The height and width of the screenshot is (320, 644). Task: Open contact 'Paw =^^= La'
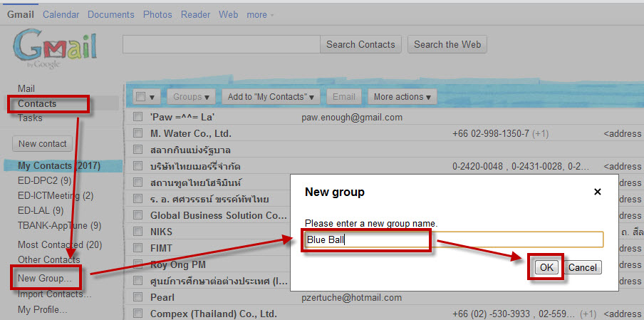[x=183, y=117]
